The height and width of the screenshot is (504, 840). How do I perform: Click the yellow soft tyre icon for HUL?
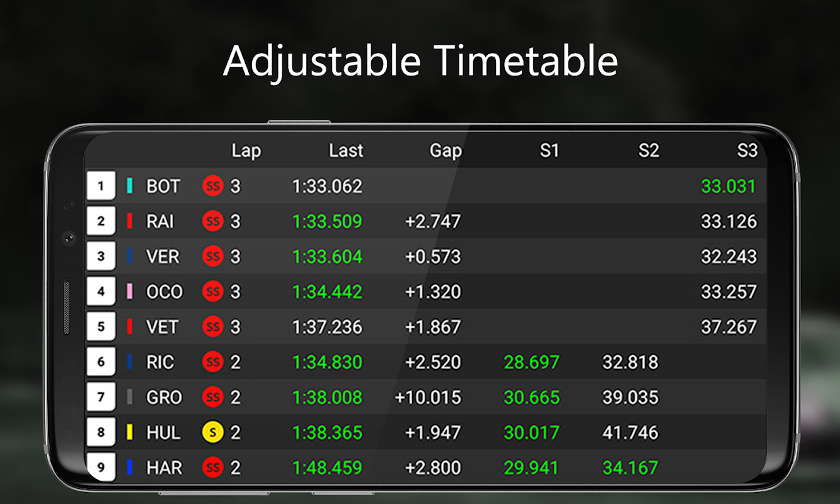click(x=213, y=433)
